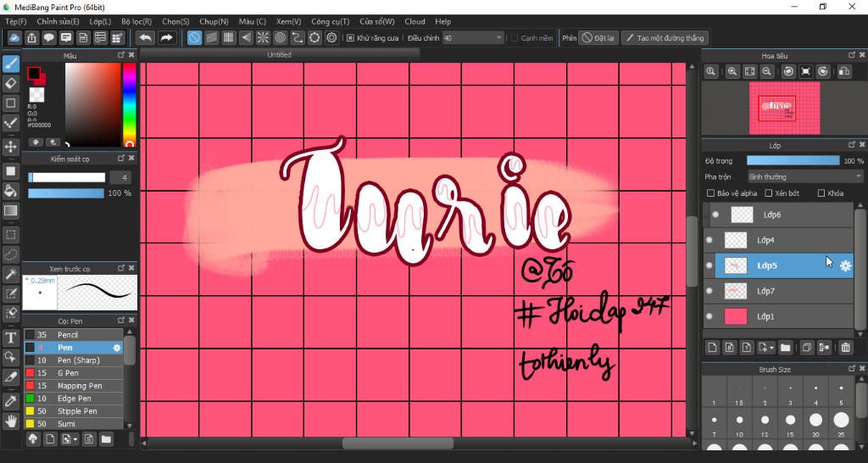Open the Lớp5 layer settings gear
Viewport: 868px width, 463px height.
point(845,265)
